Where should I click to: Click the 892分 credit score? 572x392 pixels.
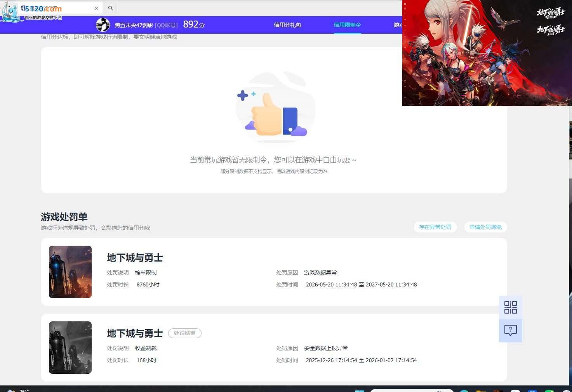(194, 24)
